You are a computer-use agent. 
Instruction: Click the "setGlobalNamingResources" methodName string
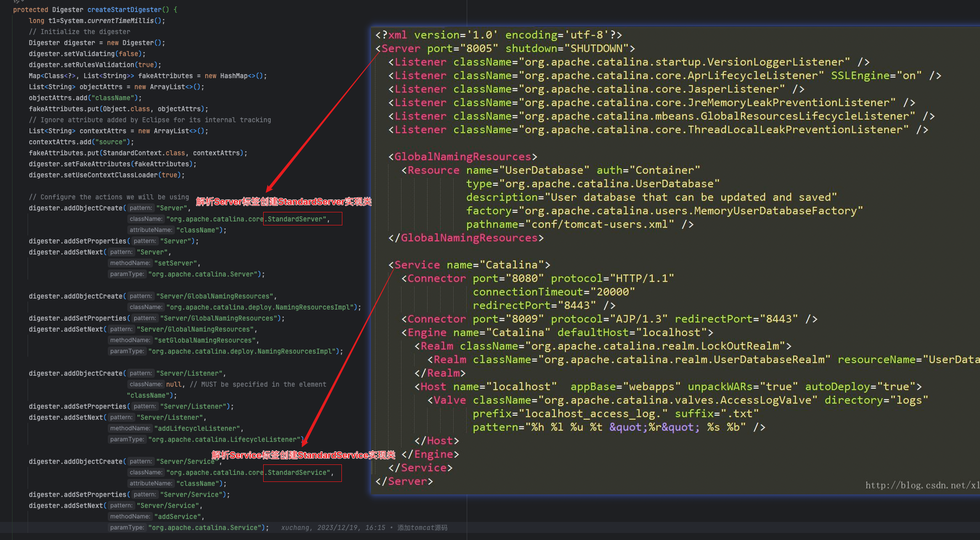coord(206,340)
